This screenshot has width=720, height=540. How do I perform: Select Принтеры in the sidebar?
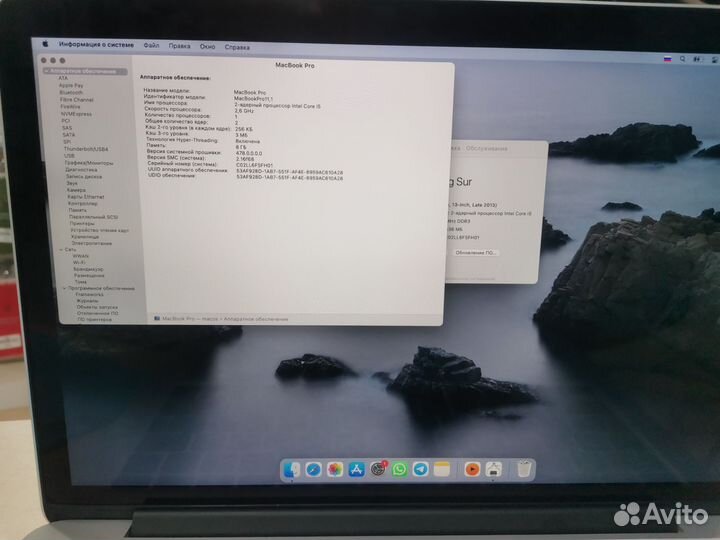coord(82,223)
